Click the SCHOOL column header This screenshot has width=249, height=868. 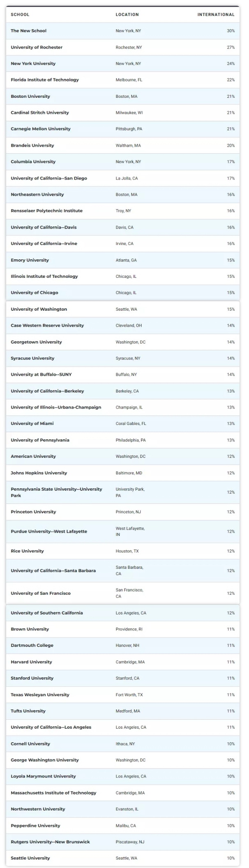point(20,14)
